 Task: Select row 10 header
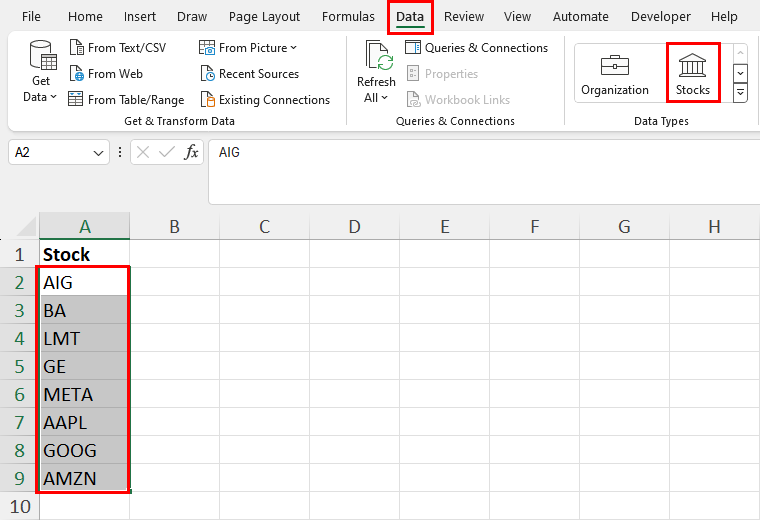(19, 506)
